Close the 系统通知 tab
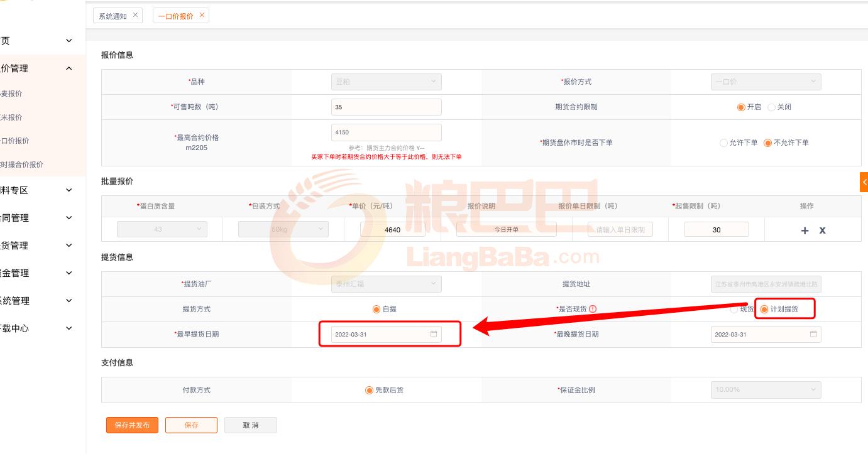Image resolution: width=868 pixels, height=454 pixels. point(135,15)
